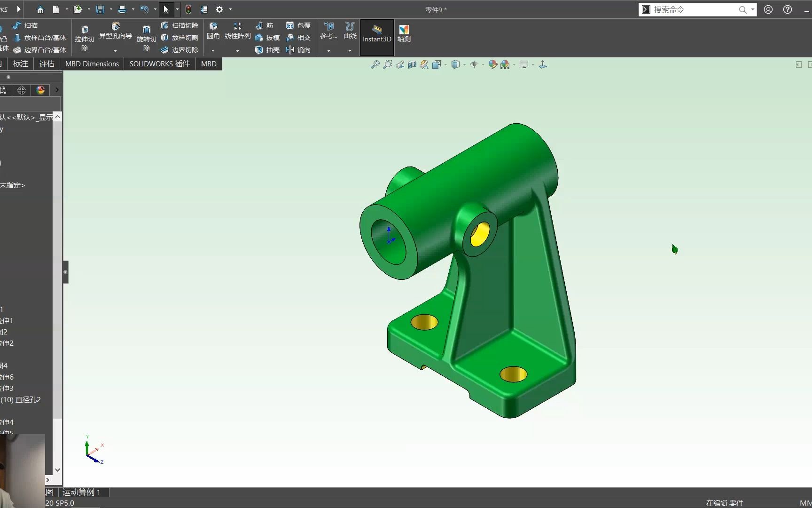Image resolution: width=812 pixels, height=508 pixels.
Task: Select the 筋 rib tool
Action: coord(264,25)
